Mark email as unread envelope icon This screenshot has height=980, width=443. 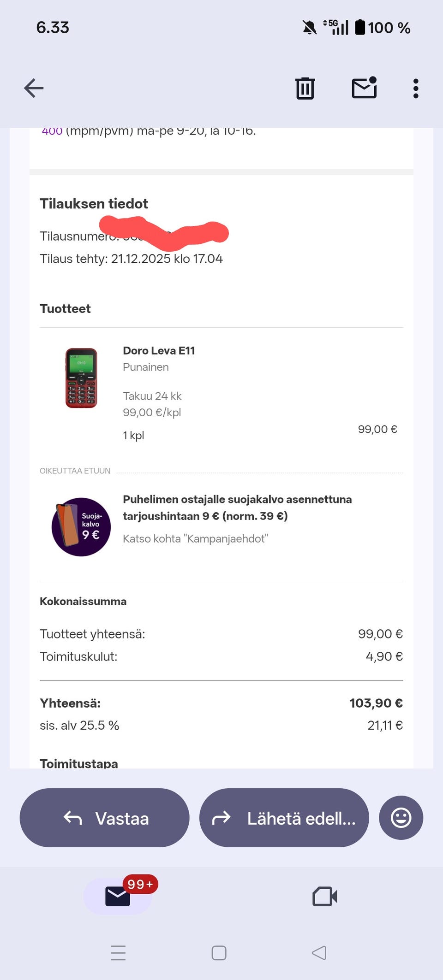coord(364,88)
